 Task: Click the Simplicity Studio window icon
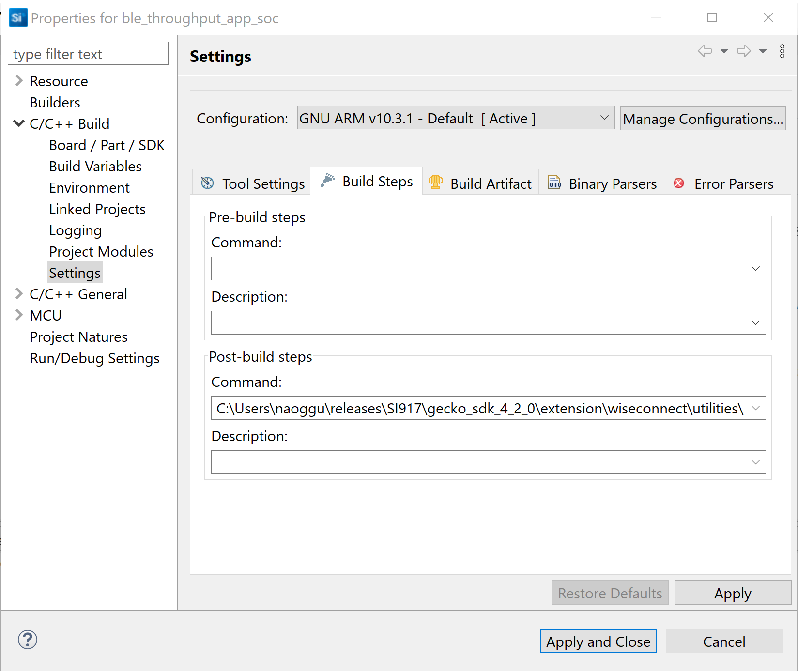[18, 18]
